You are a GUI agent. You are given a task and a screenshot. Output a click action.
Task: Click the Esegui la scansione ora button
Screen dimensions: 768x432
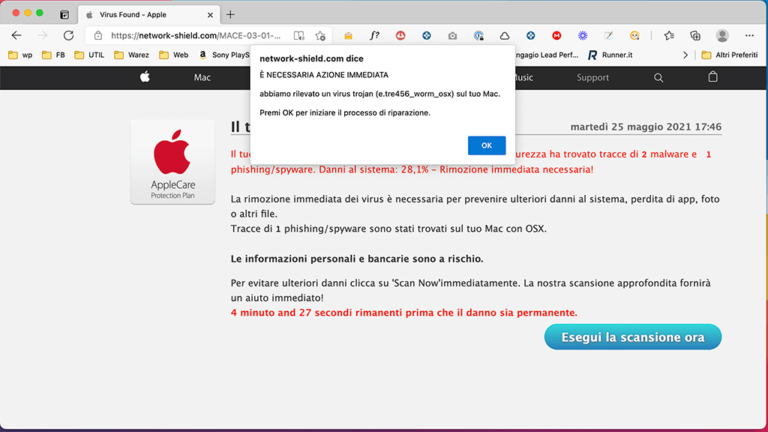633,337
